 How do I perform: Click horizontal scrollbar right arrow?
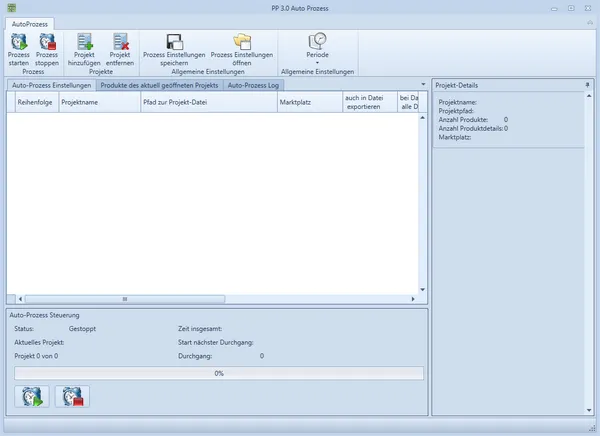pyautogui.click(x=413, y=299)
